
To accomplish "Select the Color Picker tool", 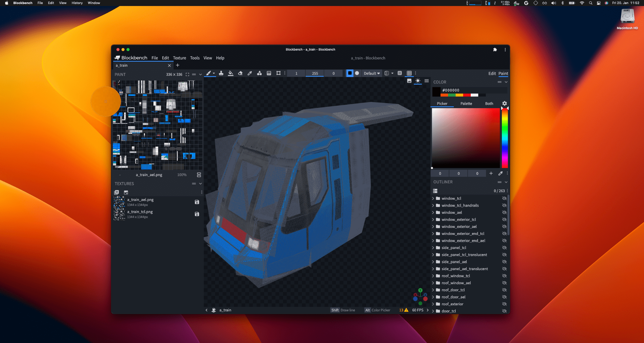I will point(249,73).
